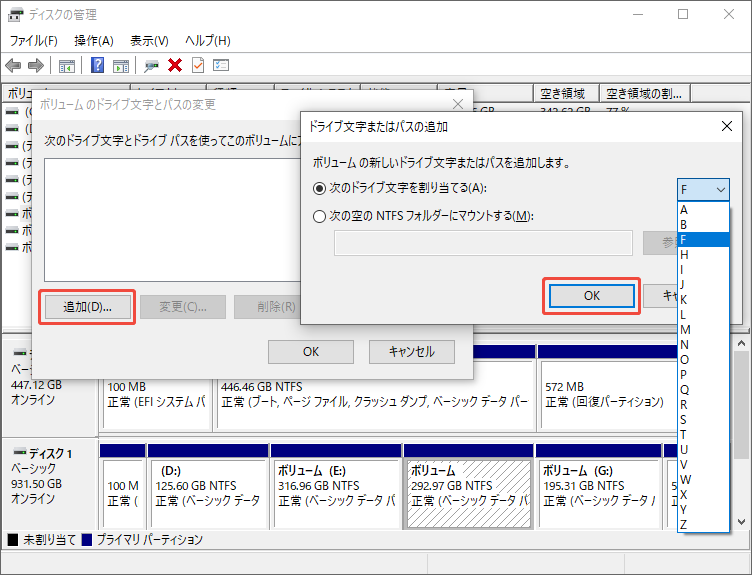752x575 pixels.
Task: Click the Back arrow toolbar icon
Action: (13, 65)
